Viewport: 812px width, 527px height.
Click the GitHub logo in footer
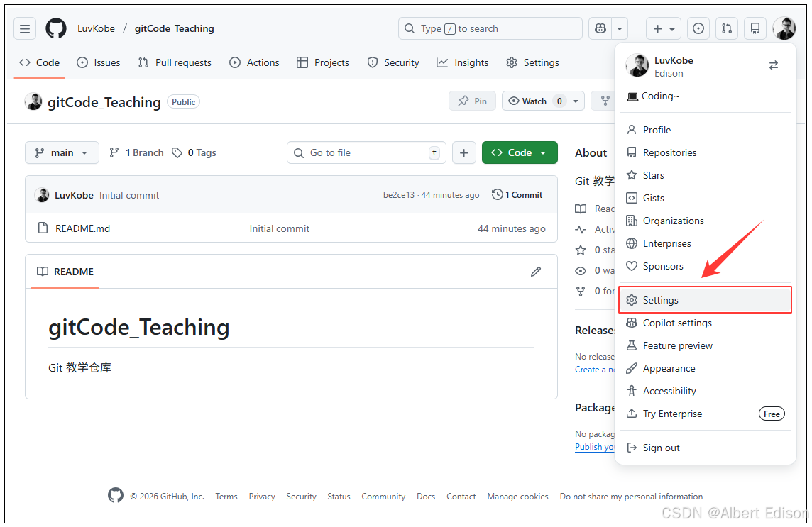pyautogui.click(x=116, y=495)
